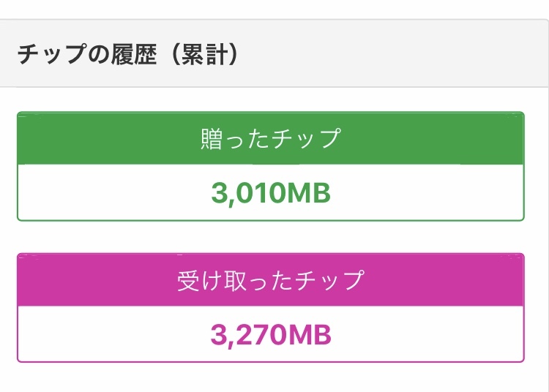This screenshot has width=549, height=392.
Task: Select the 3,010MB sent chips value
Action: pyautogui.click(x=271, y=193)
